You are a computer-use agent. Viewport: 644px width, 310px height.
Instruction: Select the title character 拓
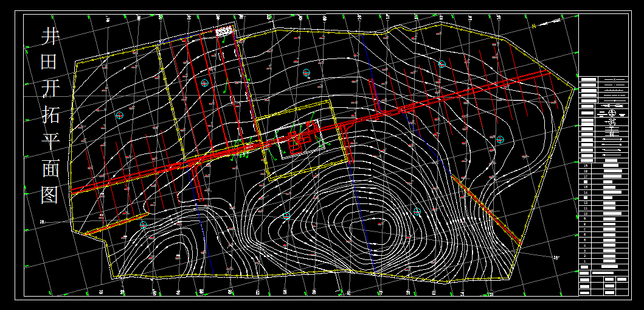point(50,114)
